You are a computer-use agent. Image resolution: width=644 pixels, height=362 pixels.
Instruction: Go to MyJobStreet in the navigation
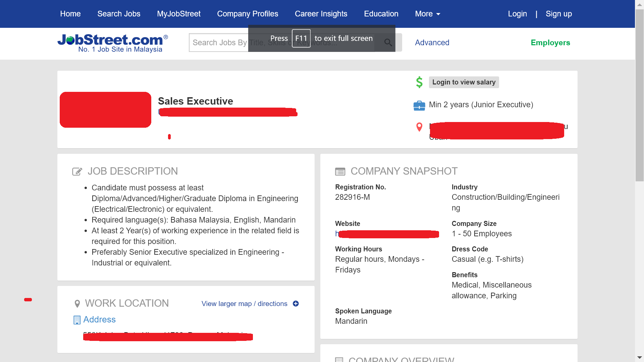point(179,14)
